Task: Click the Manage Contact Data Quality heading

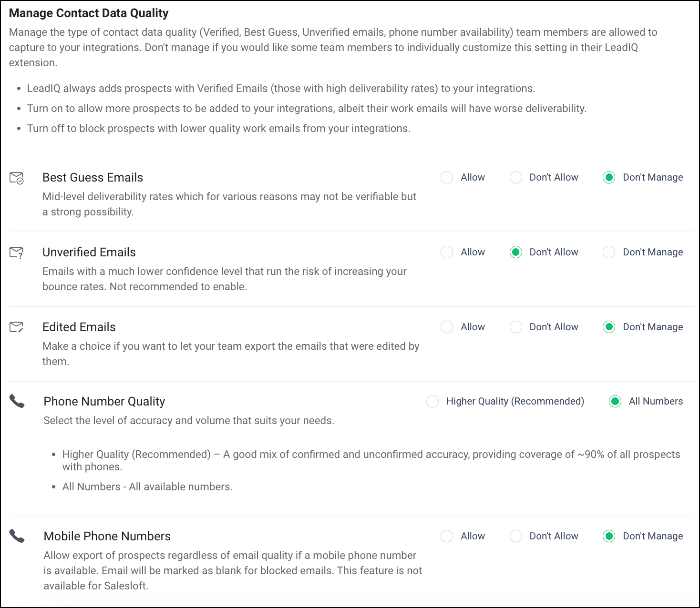Action: 89,13
